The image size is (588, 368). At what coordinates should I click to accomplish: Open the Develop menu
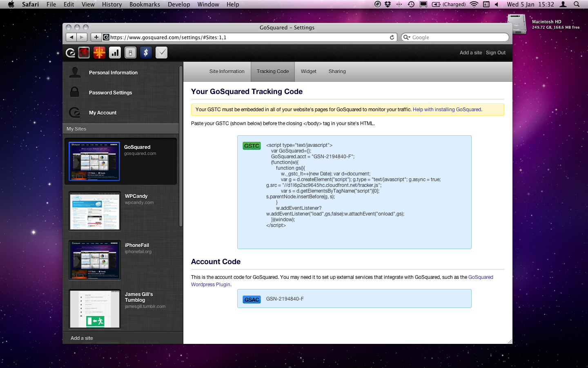(179, 4)
